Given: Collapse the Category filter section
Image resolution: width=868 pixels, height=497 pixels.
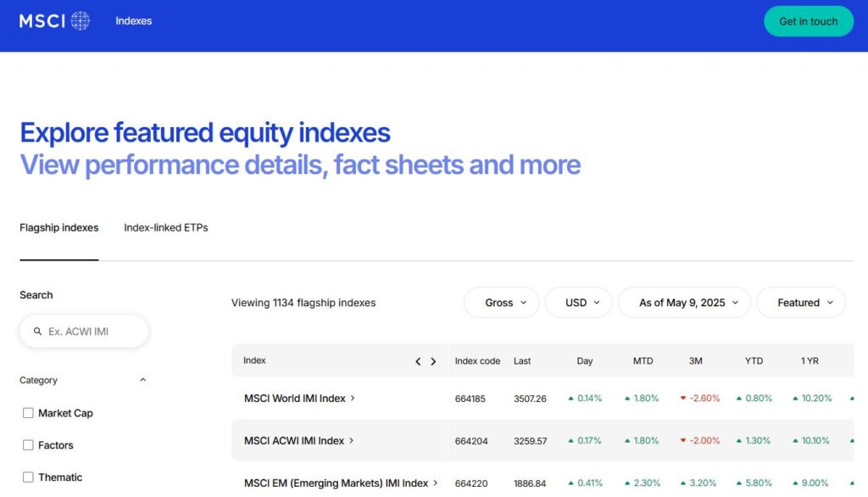Looking at the screenshot, I should pos(142,380).
